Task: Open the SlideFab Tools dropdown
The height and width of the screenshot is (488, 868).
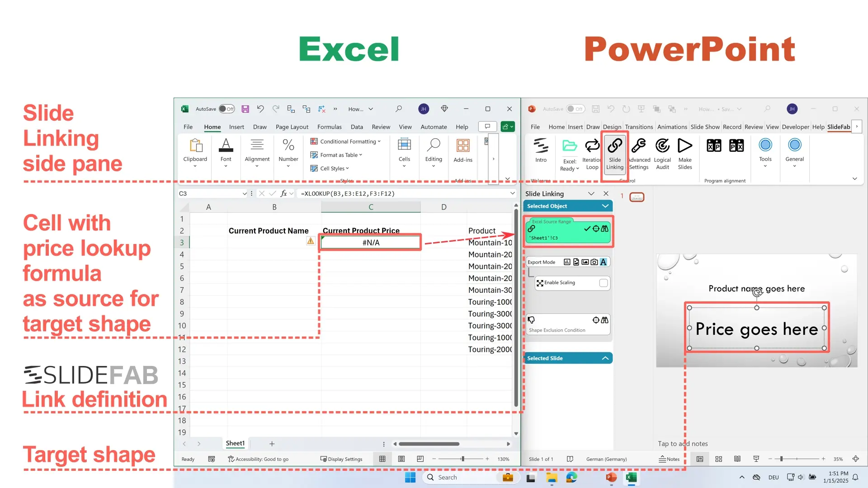Action: [765, 153]
